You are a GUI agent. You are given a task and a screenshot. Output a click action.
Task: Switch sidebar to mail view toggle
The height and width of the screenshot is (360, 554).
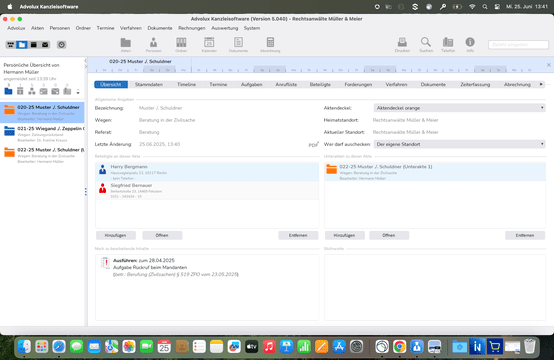coord(45,45)
